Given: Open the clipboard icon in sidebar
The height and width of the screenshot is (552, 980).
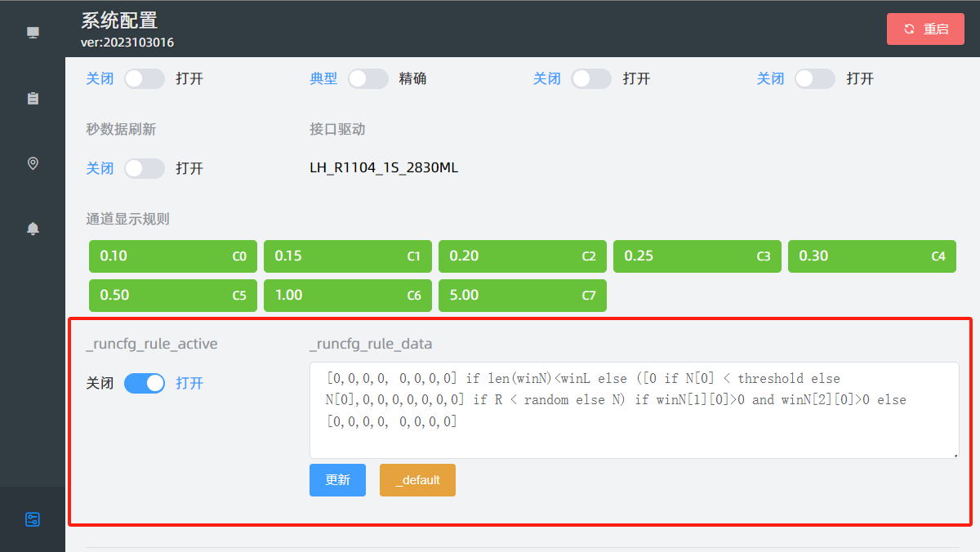Looking at the screenshot, I should [33, 98].
